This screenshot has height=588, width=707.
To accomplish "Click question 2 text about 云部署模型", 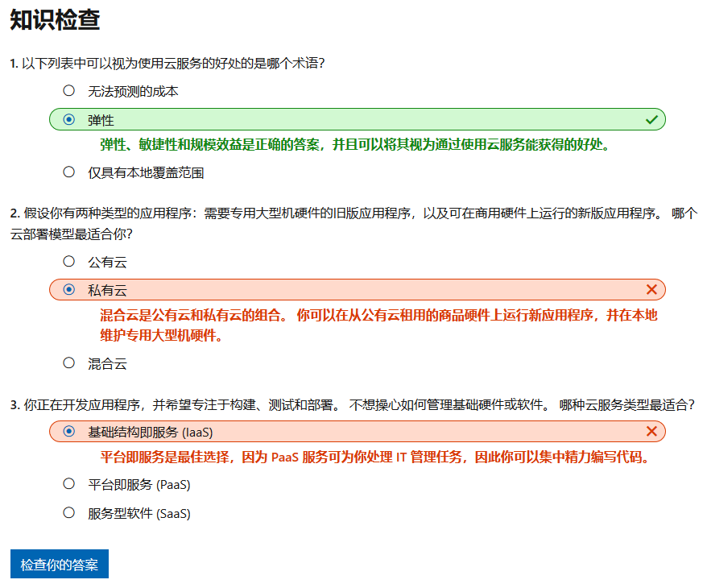I will [353, 223].
